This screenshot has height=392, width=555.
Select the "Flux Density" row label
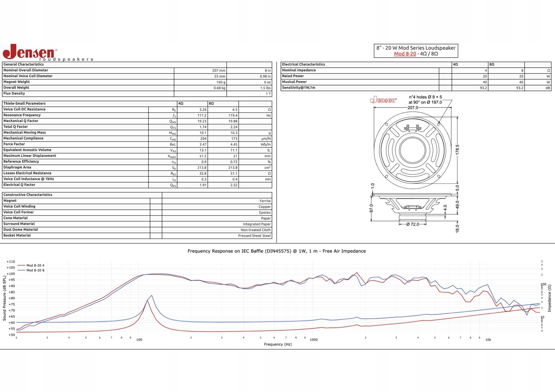(14, 94)
